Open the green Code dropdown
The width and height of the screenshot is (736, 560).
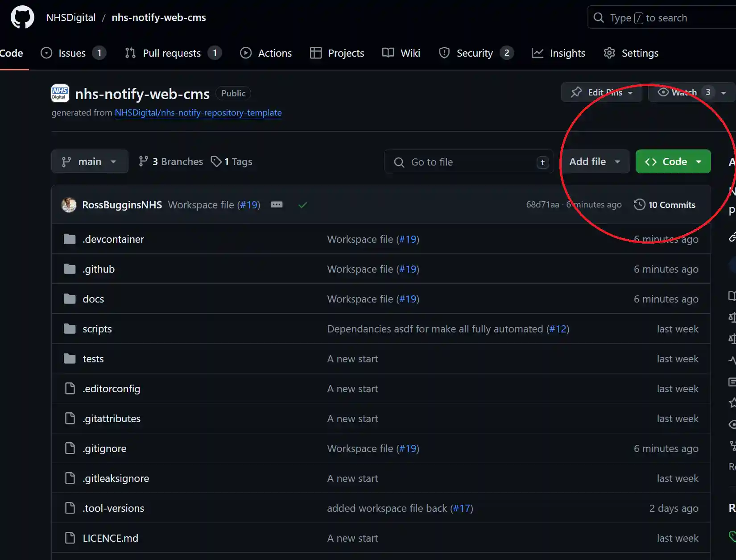click(673, 162)
